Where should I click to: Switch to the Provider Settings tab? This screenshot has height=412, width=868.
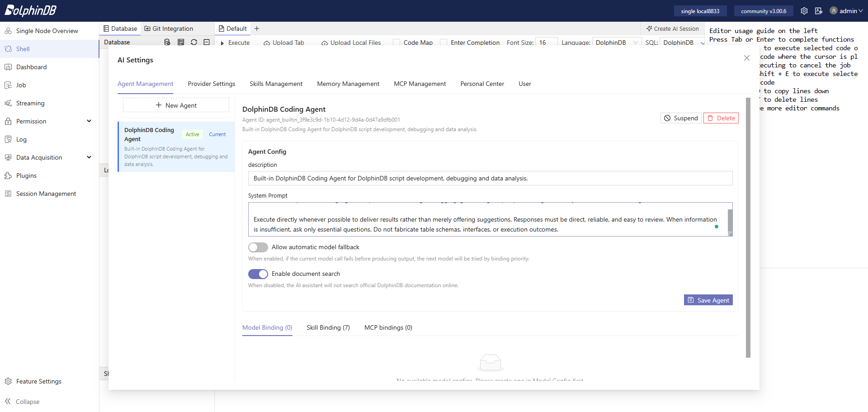pos(212,84)
